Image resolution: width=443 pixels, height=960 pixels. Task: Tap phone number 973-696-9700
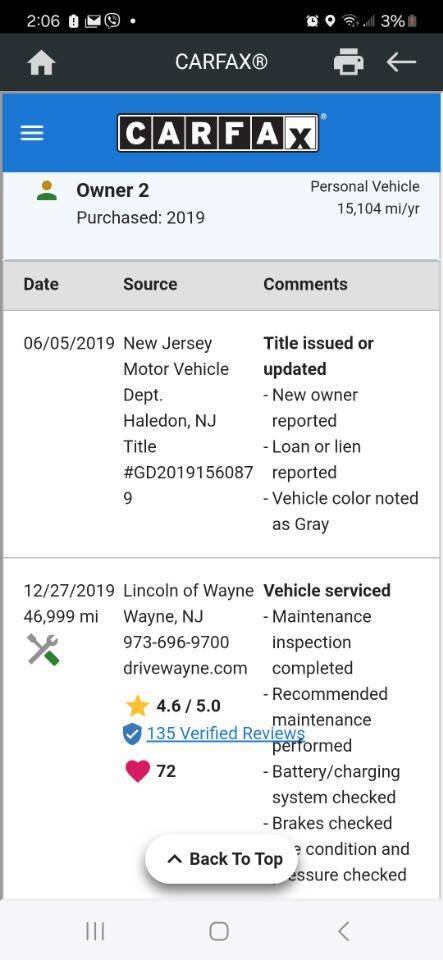pos(176,642)
